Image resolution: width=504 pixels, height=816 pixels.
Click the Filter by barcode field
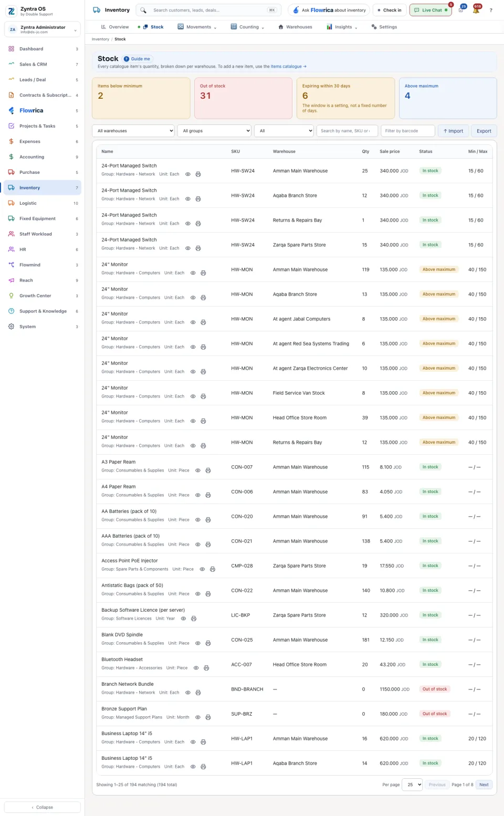click(x=408, y=131)
